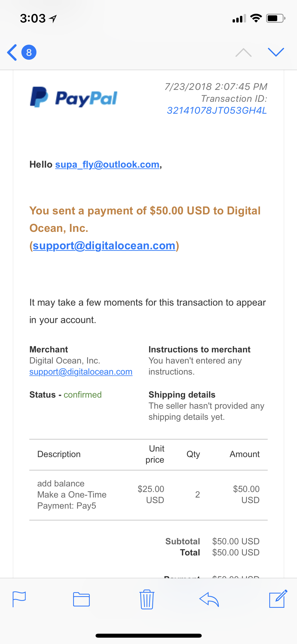Tap the Total $50.00 USD amount

236,553
